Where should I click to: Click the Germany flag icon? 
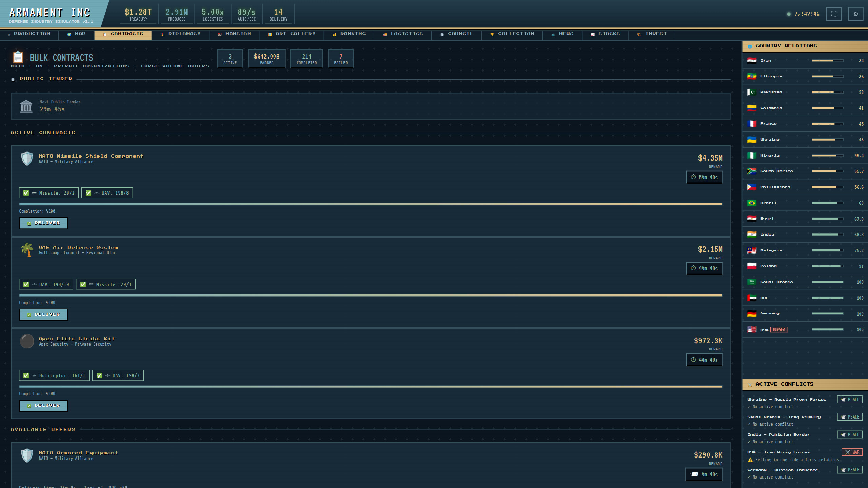[752, 313]
